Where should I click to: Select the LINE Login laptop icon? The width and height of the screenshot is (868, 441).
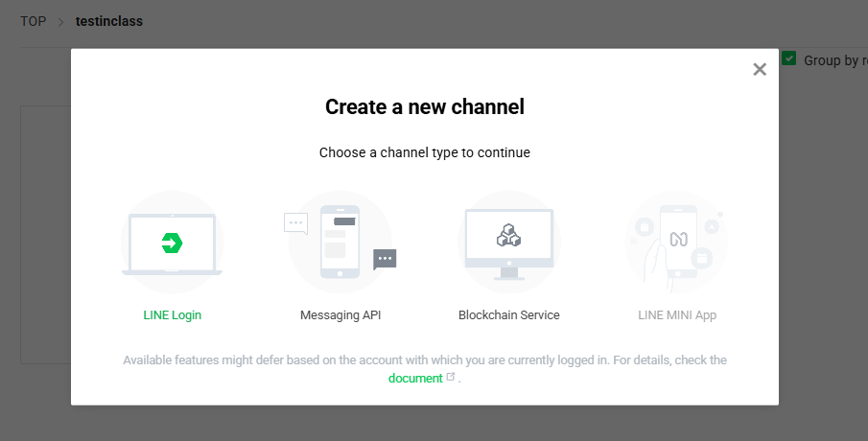(172, 243)
